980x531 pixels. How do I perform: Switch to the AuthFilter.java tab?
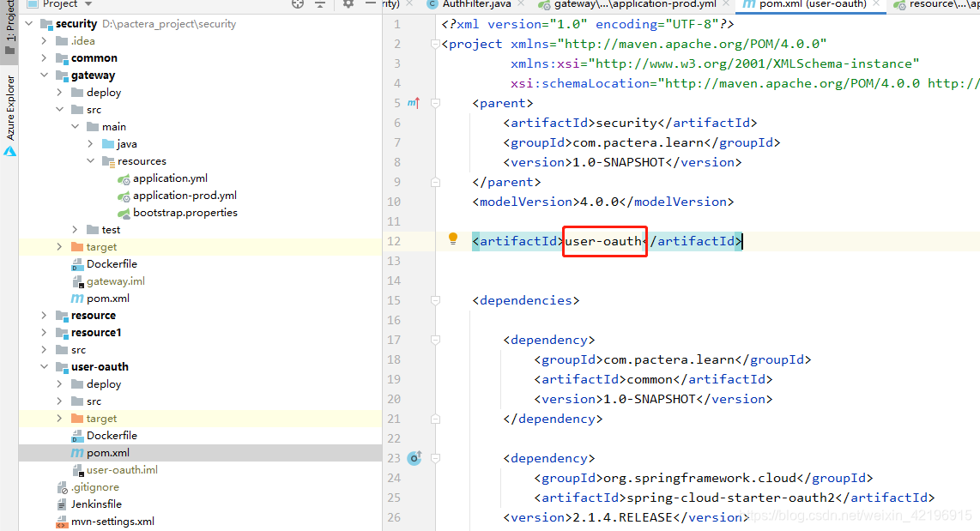(x=476, y=4)
